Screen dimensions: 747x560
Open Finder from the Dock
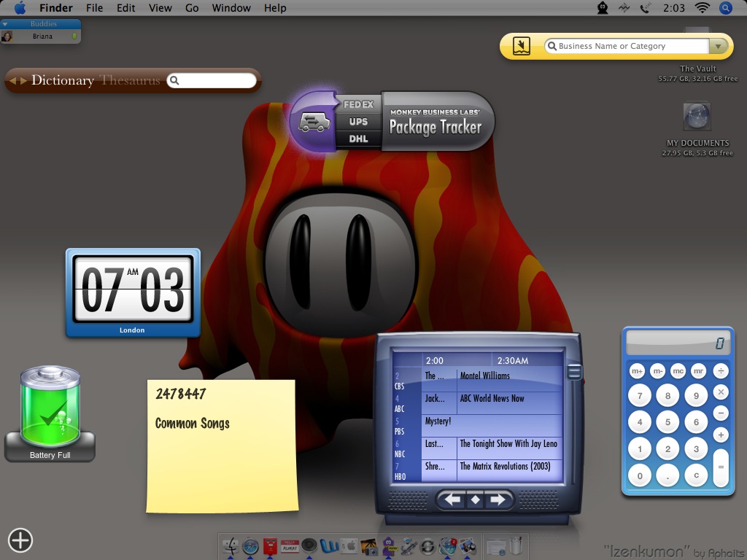coord(231,546)
